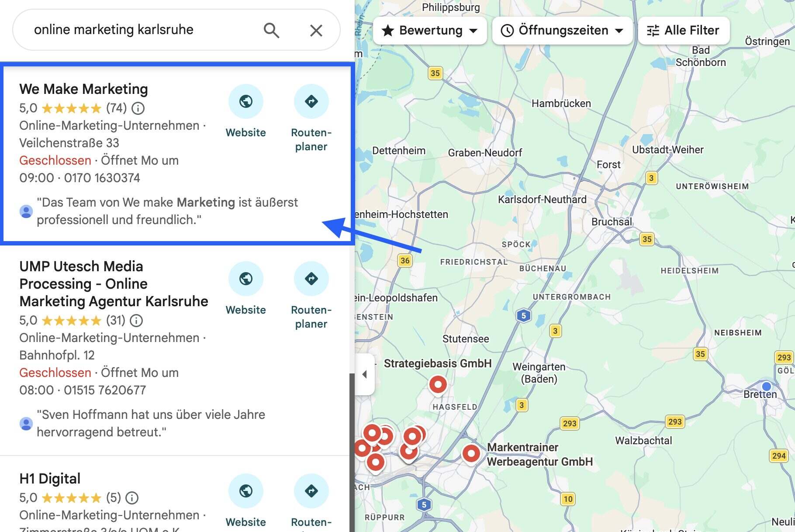The height and width of the screenshot is (532, 795).
Task: Click Routenplaner icon for We Make Marketing
Action: tap(311, 101)
